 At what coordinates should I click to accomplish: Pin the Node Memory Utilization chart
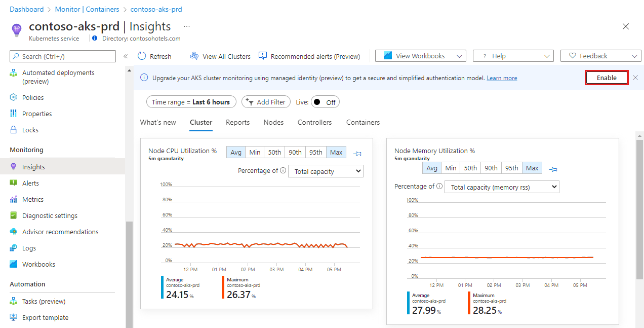tap(553, 169)
